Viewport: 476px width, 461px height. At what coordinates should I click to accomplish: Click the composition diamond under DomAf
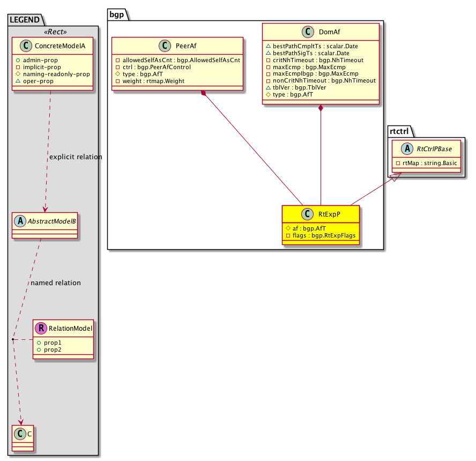(321, 108)
